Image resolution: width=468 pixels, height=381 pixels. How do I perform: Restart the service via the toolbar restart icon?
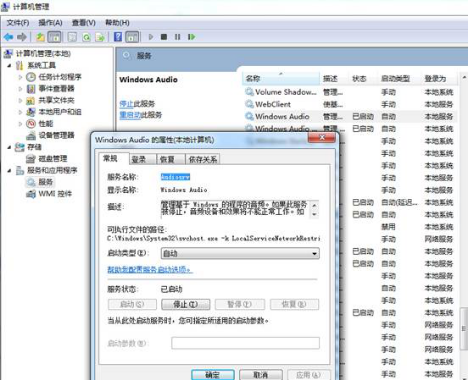coord(191,37)
